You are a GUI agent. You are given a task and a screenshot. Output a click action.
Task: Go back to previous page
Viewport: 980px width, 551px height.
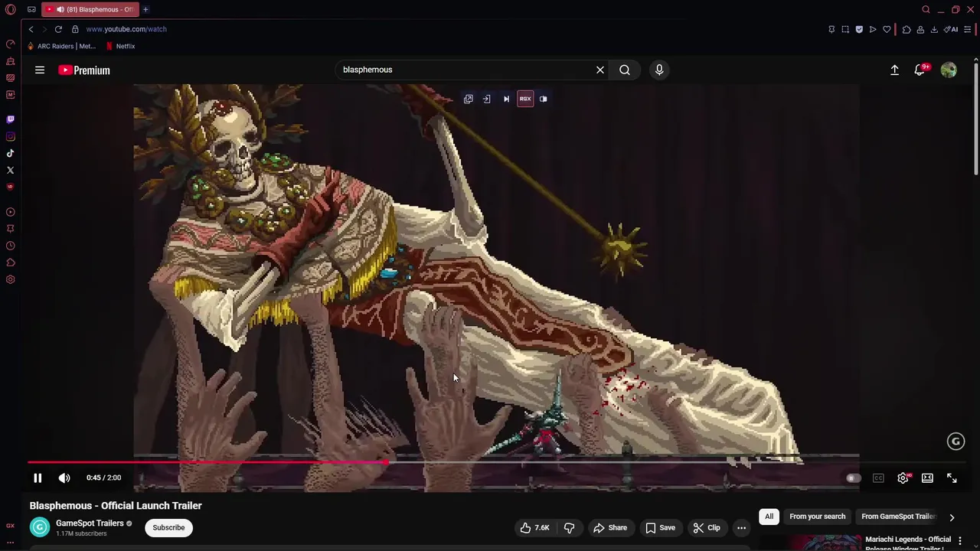31,29
